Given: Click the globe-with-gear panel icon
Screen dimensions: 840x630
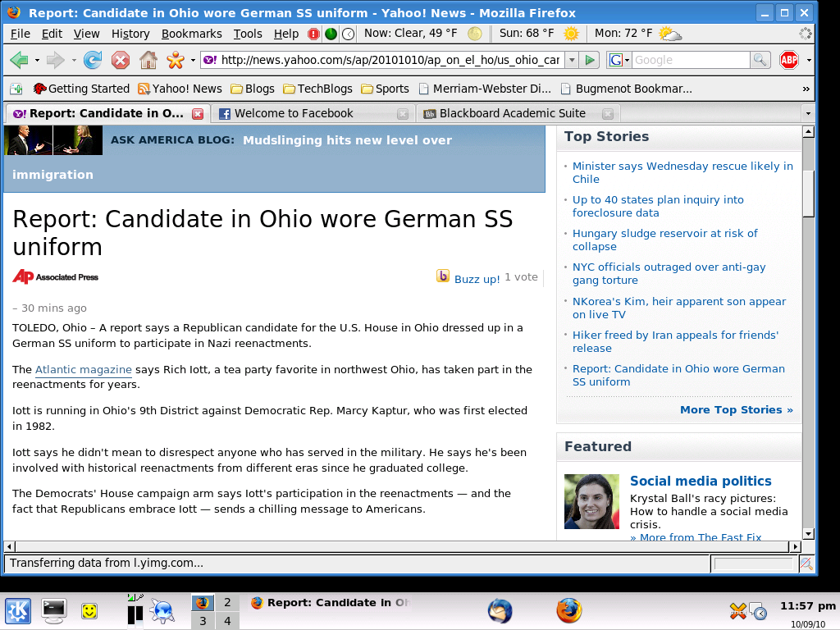Looking at the screenshot, I should (162, 610).
